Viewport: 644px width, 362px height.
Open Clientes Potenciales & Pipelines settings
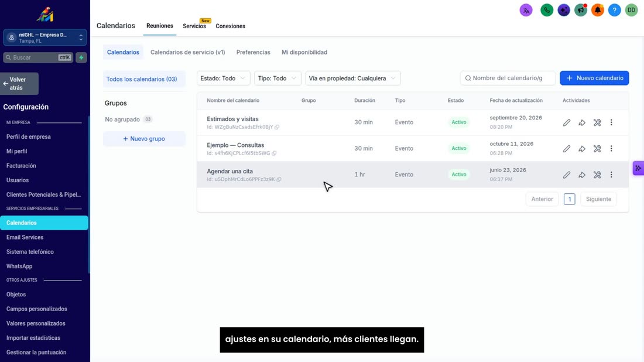tap(43, 194)
